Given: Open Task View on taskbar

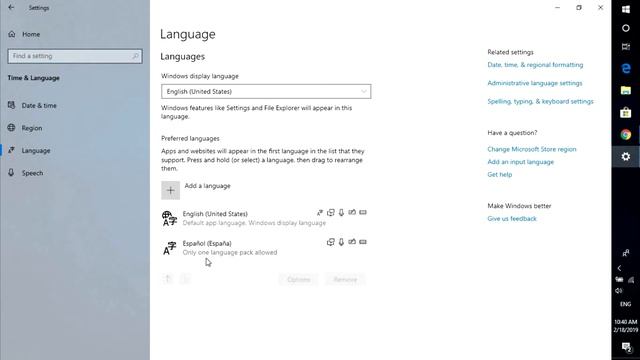Looking at the screenshot, I should pyautogui.click(x=626, y=47).
